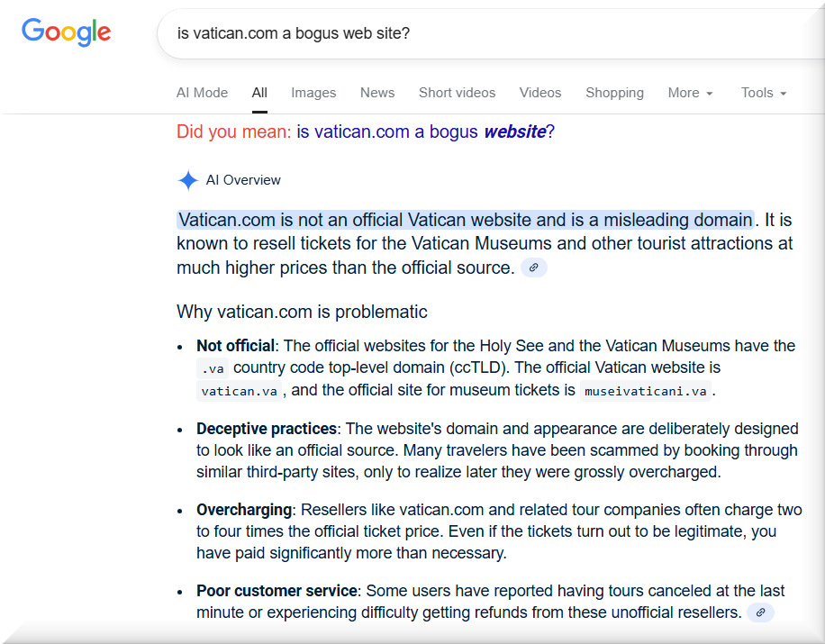Open source link icon after Poor customer service

click(x=760, y=612)
